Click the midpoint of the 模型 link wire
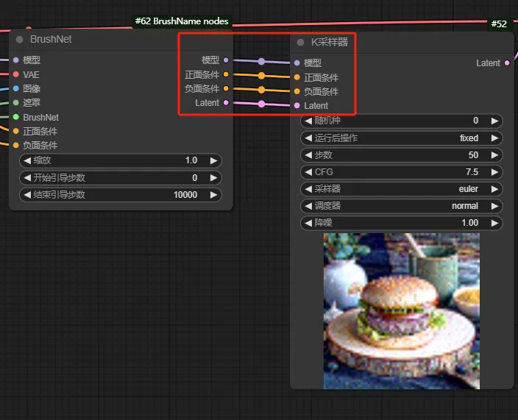The width and height of the screenshot is (518, 420). pos(261,61)
